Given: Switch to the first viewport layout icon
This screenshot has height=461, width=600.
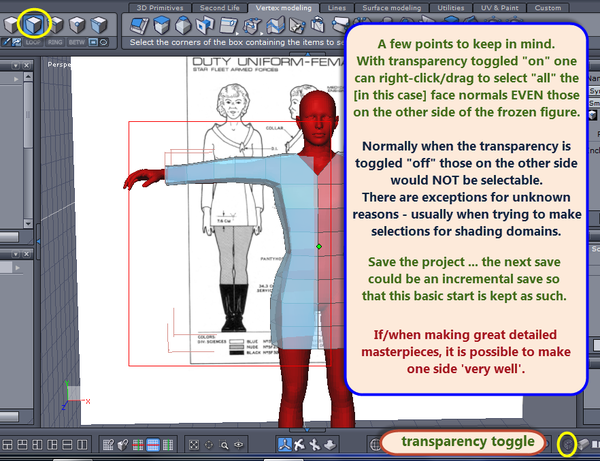Looking at the screenshot, I should coord(8,445).
